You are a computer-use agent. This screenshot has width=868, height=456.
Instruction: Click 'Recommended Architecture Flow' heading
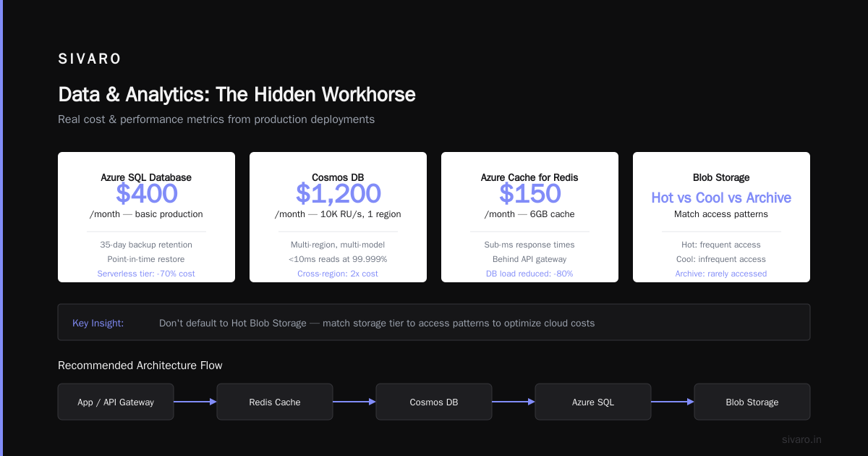pyautogui.click(x=140, y=366)
